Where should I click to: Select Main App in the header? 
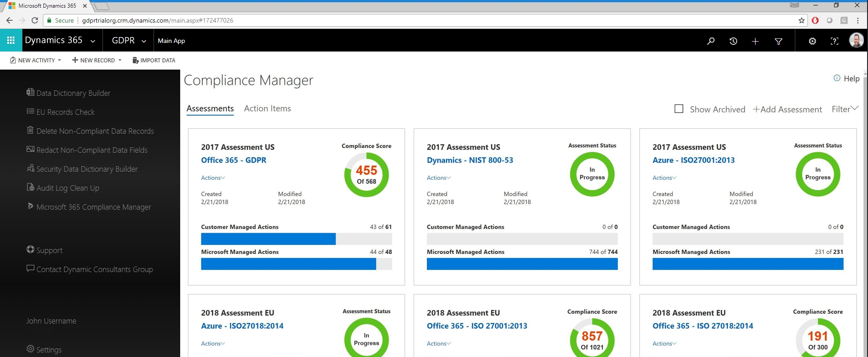point(171,41)
